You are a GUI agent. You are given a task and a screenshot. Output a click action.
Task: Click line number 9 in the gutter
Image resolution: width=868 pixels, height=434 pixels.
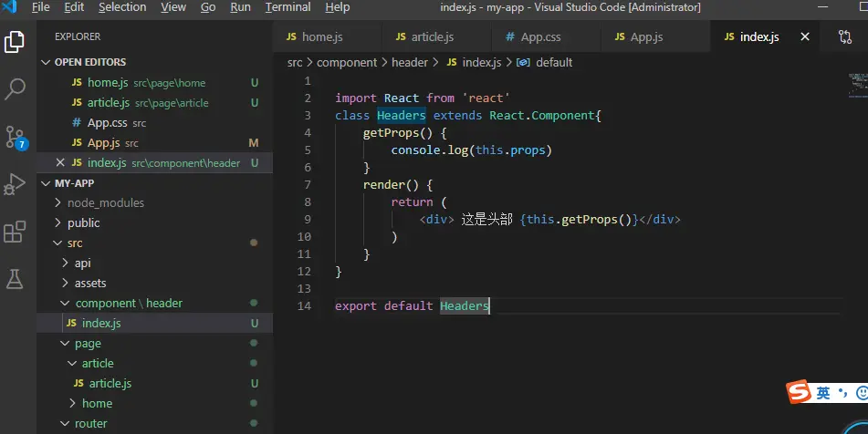(308, 219)
